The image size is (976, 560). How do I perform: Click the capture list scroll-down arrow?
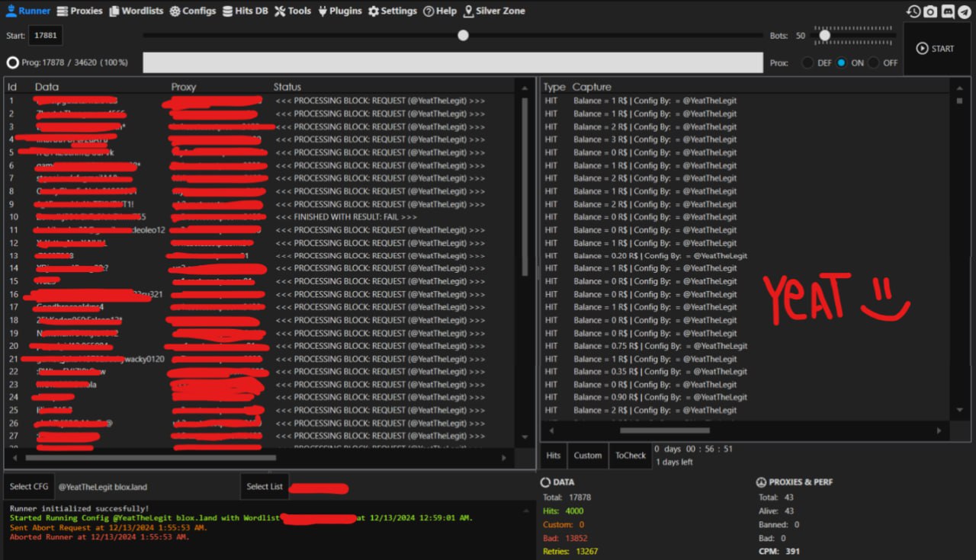click(x=959, y=410)
